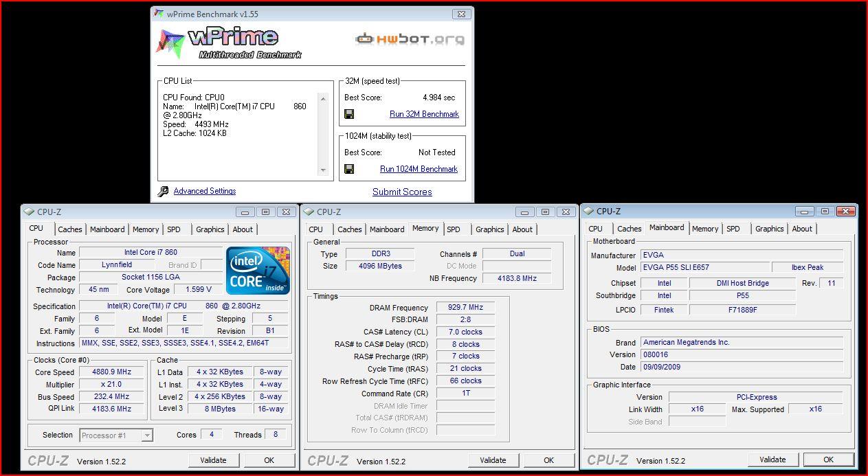868x476 pixels.
Task: Click the CPU-Z title bar icon of the Memory window
Action: (x=309, y=212)
